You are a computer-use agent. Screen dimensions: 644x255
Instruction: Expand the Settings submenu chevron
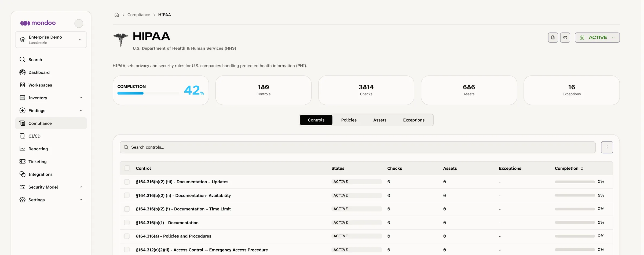point(81,200)
